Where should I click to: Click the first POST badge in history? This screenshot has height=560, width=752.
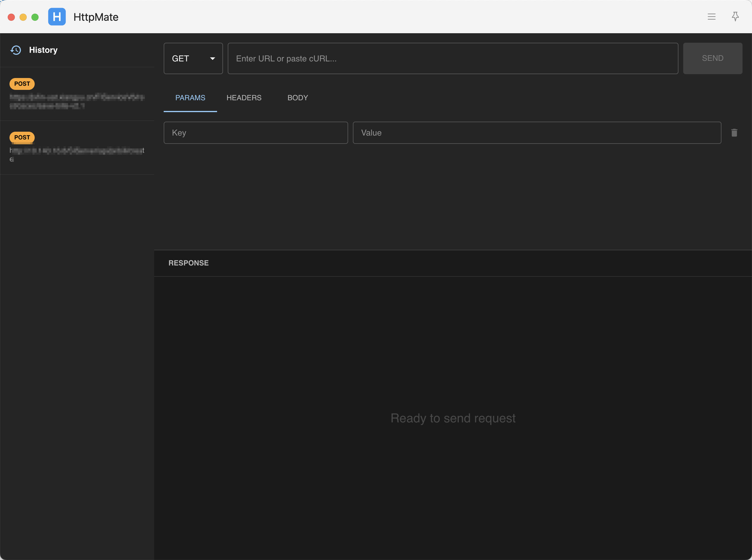click(22, 84)
